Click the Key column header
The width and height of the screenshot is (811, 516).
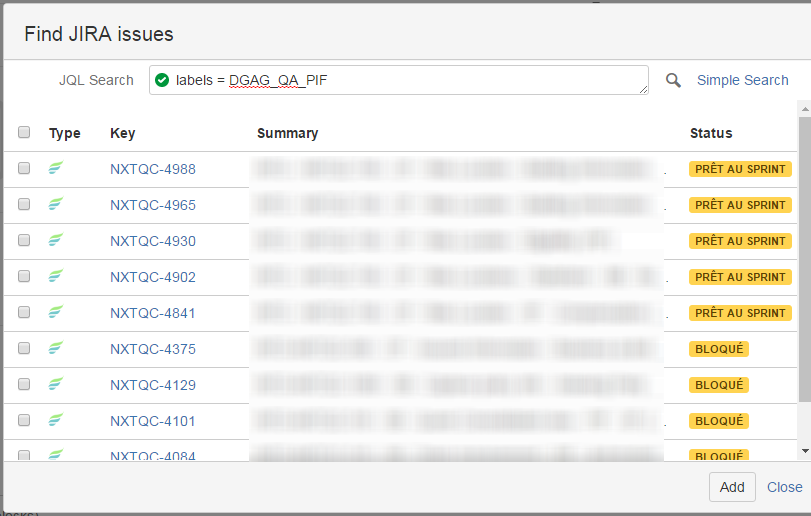(123, 133)
